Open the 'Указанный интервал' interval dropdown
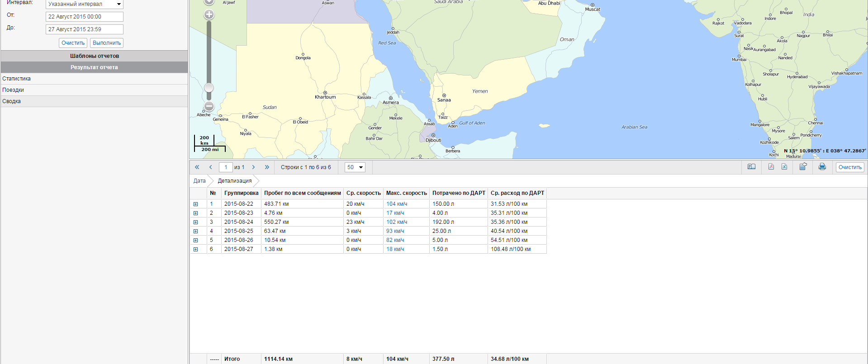 tap(85, 4)
